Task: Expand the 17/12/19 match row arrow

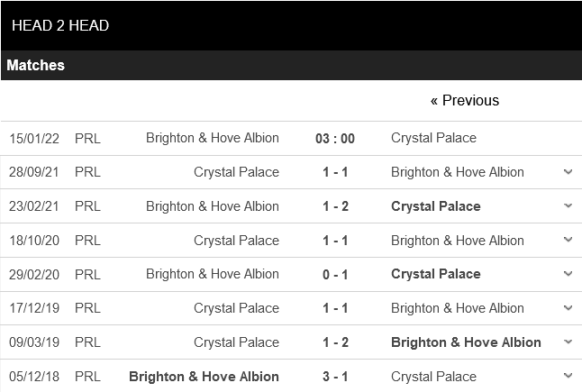Action: click(x=568, y=308)
